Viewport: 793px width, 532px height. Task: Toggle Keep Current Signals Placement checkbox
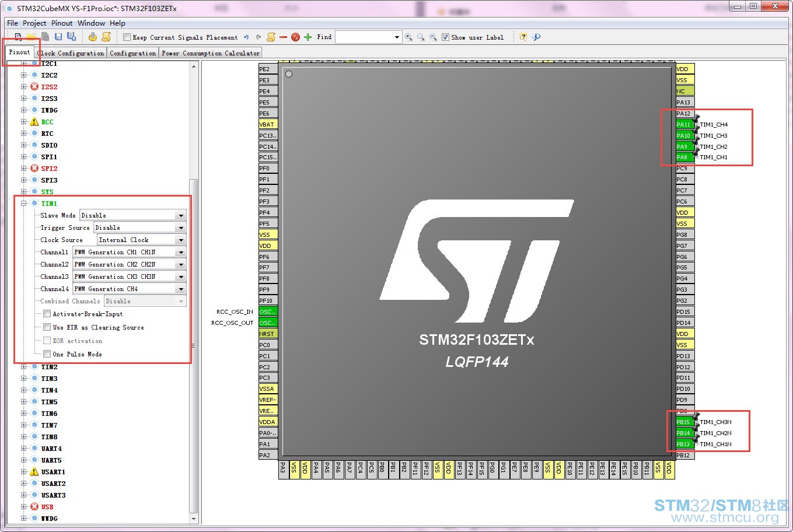(x=127, y=37)
